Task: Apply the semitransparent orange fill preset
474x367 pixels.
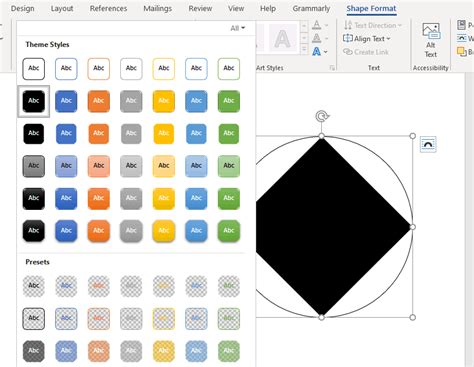Action: (x=99, y=351)
